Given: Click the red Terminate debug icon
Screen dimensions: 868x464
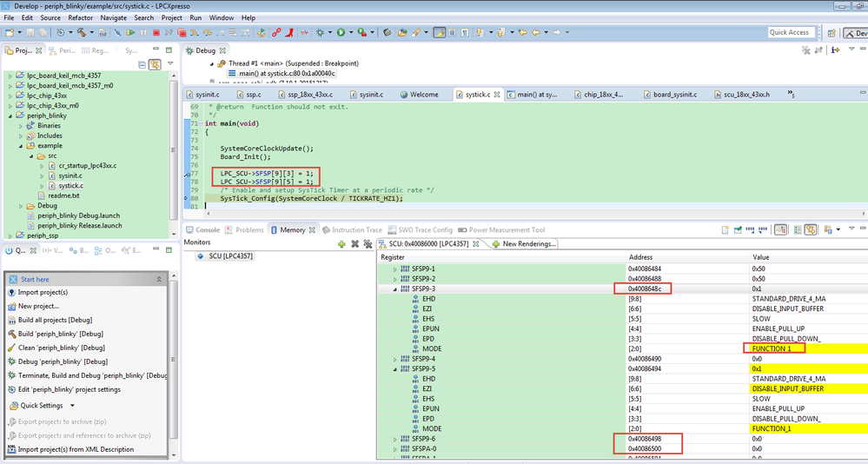Looking at the screenshot, I should [x=156, y=33].
